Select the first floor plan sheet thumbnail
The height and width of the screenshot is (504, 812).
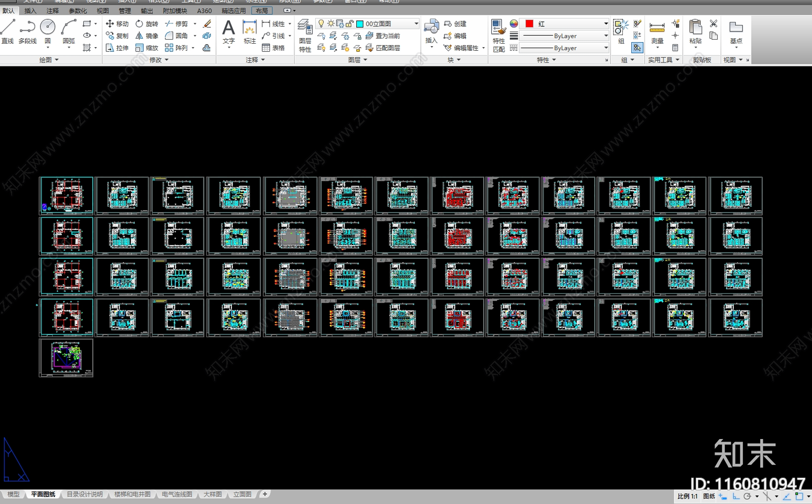coord(66,195)
